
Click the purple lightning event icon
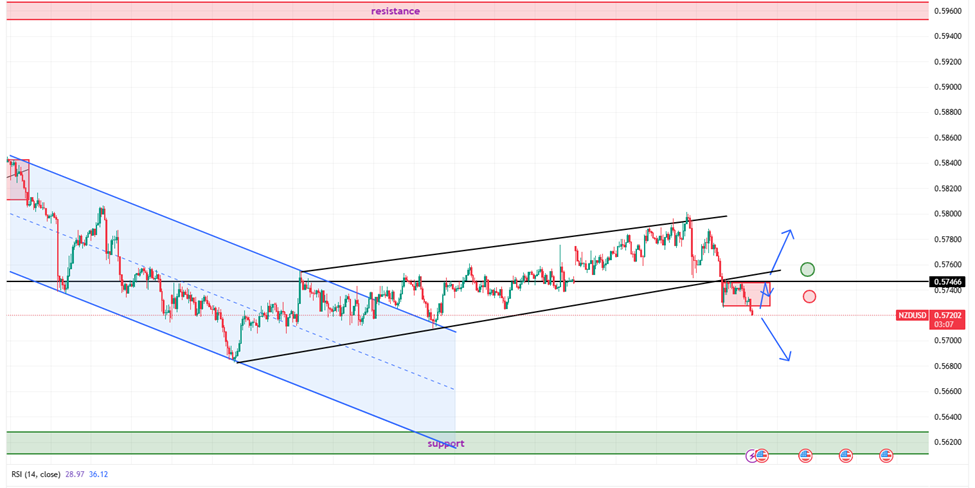[753, 456]
